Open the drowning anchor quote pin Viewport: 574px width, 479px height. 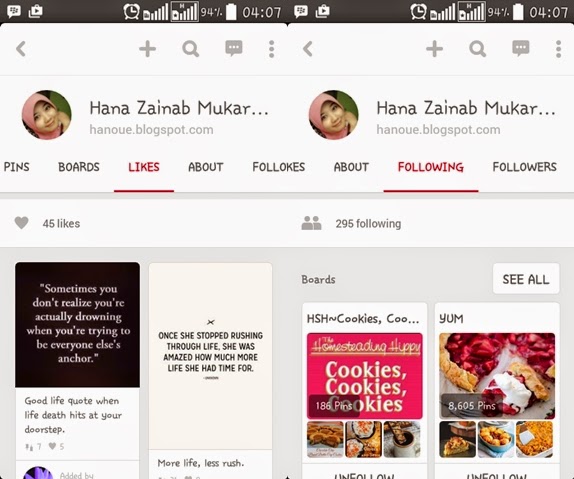coord(77,325)
